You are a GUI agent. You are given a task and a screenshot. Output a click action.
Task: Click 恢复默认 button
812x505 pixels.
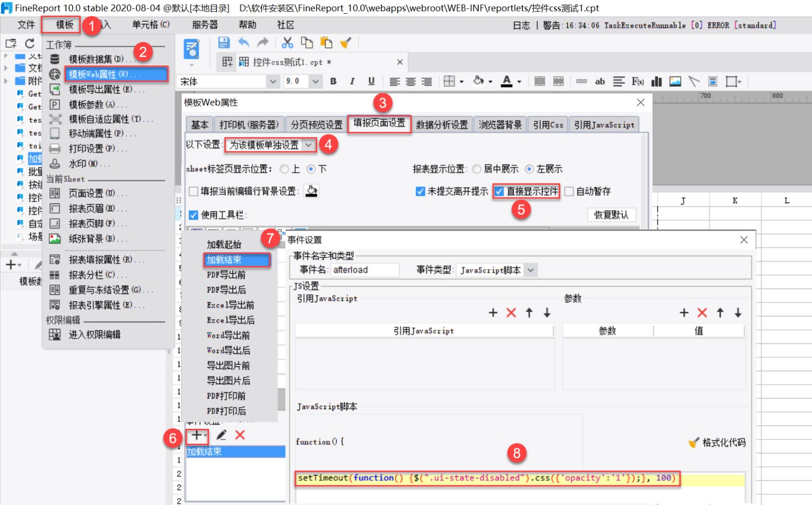611,215
